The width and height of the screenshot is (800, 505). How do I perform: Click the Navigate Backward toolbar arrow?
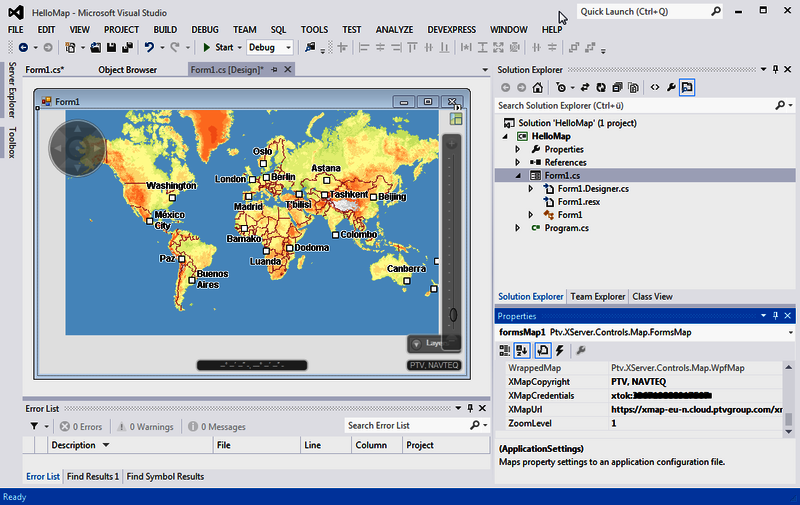point(23,47)
